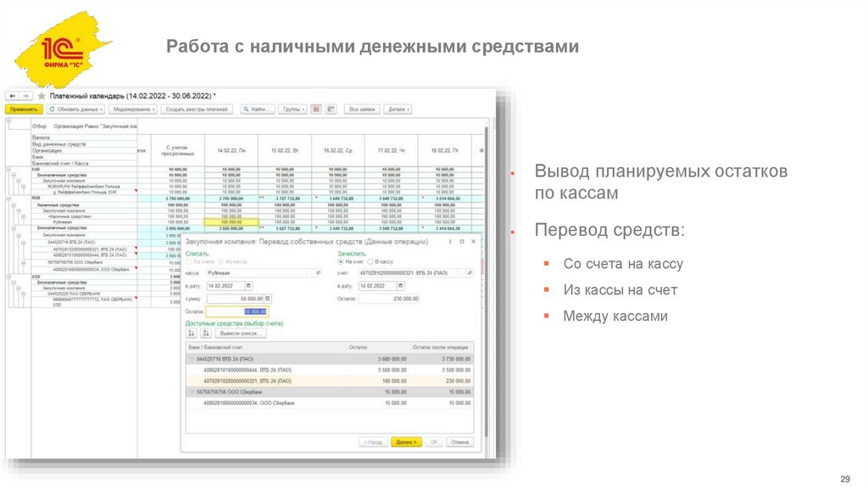
Task: Click the open icon next to касса field
Action: (319, 273)
